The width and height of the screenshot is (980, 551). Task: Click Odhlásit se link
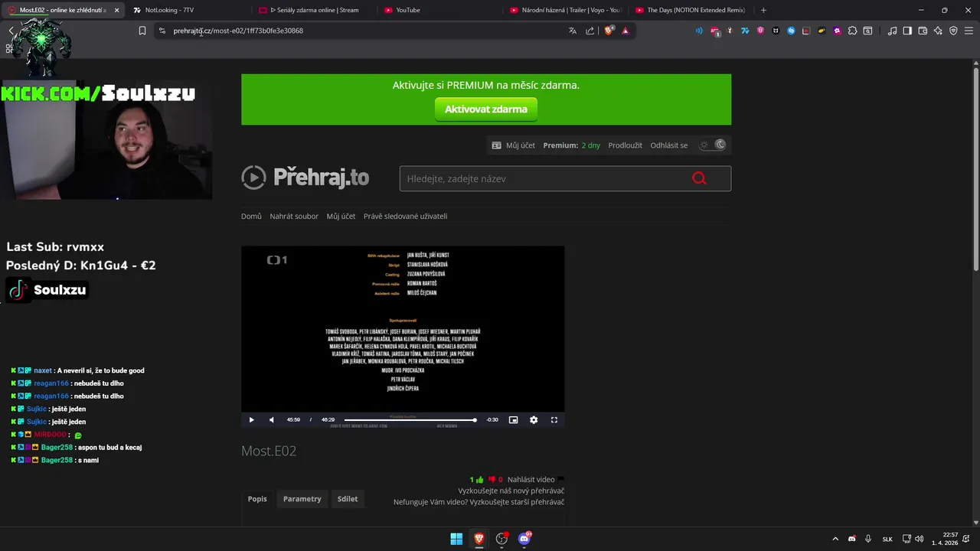(669, 145)
